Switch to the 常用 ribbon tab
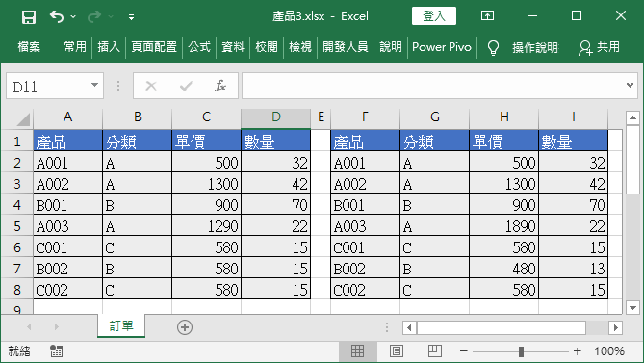 (75, 47)
